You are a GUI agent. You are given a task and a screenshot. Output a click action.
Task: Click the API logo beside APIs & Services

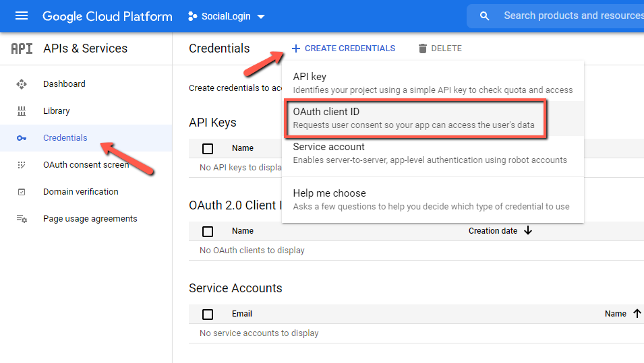22,48
